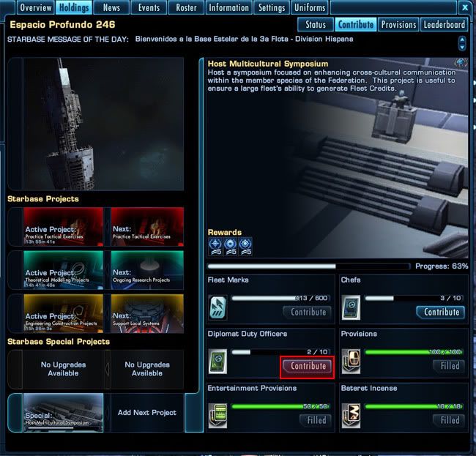Viewport: 476px width, 456px height.
Task: Click first No Upgrades Available slot
Action: pyautogui.click(x=63, y=369)
